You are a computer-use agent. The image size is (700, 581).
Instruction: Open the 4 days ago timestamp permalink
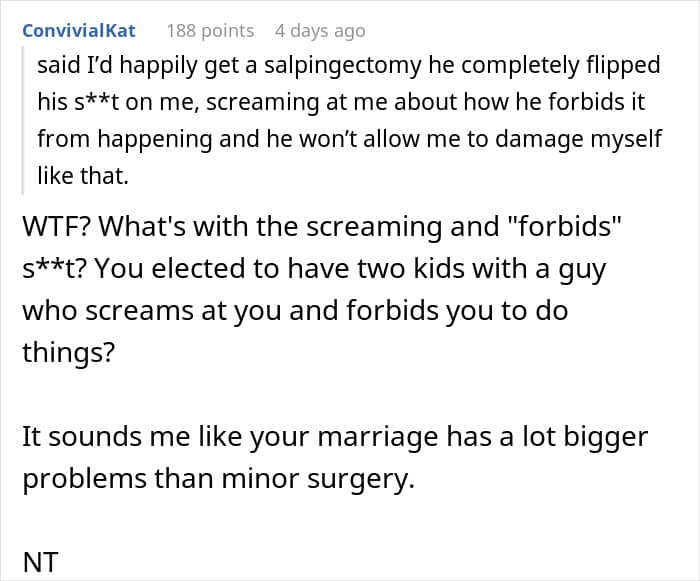click(320, 31)
